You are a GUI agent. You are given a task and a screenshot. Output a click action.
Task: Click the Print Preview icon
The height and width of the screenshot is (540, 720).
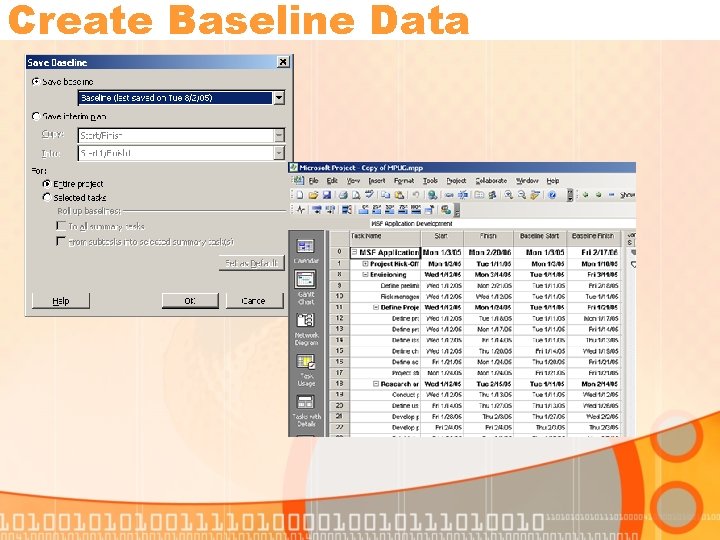356,195
